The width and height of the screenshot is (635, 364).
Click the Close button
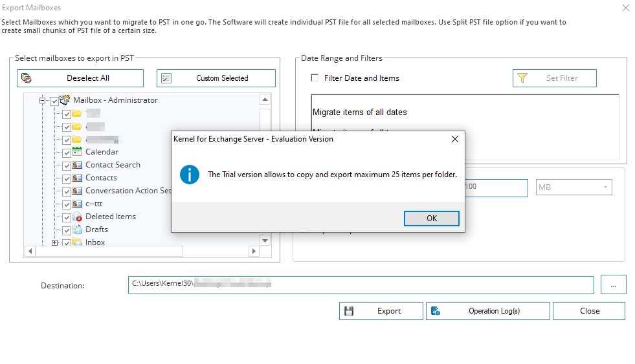tap(589, 311)
